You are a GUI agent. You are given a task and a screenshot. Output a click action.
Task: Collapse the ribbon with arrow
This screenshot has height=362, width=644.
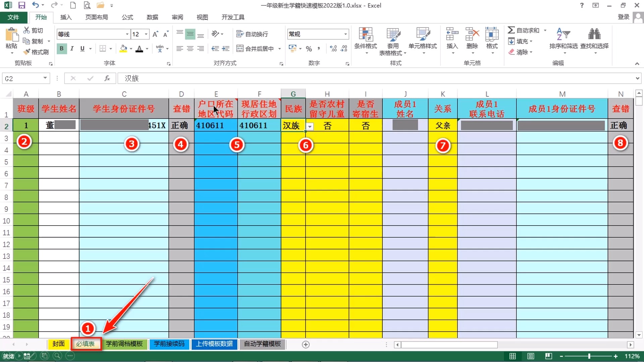(637, 63)
